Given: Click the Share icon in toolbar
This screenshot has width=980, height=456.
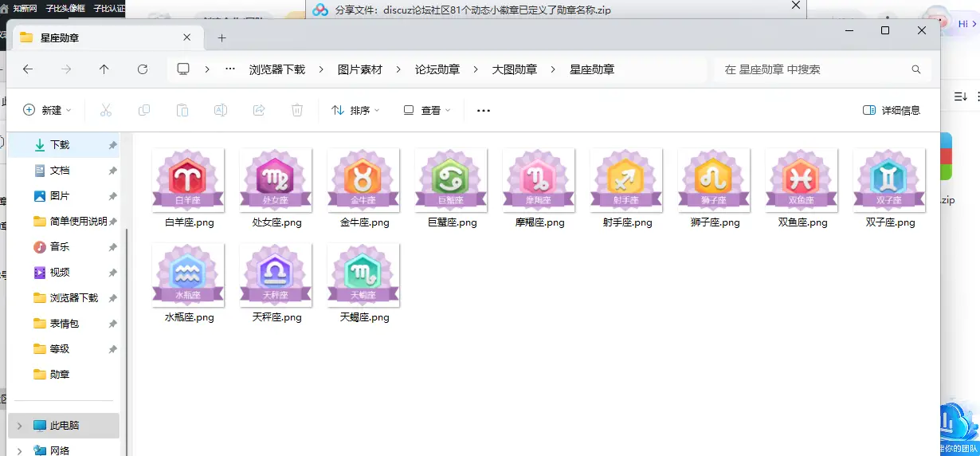Looking at the screenshot, I should pos(259,110).
